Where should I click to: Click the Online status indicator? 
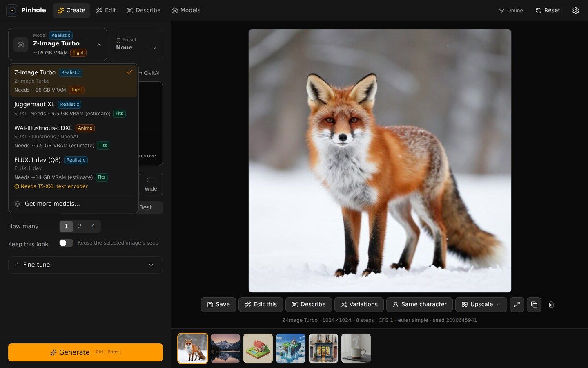tap(511, 11)
